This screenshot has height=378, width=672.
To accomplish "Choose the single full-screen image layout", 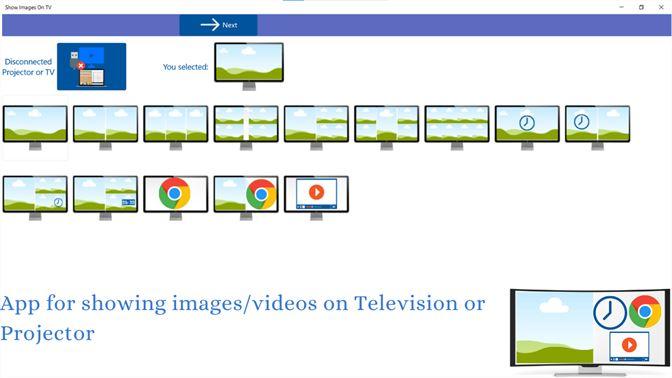I will click(x=35, y=128).
